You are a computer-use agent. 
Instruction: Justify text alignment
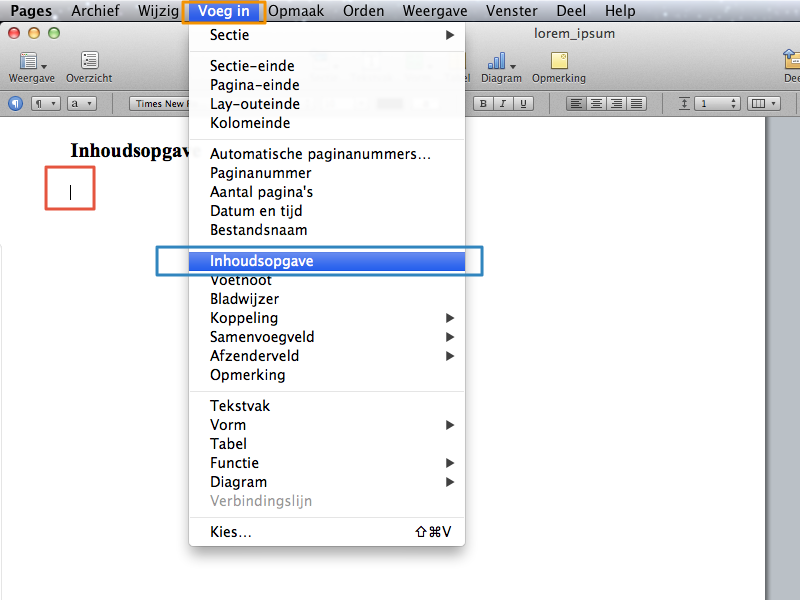coord(636,104)
